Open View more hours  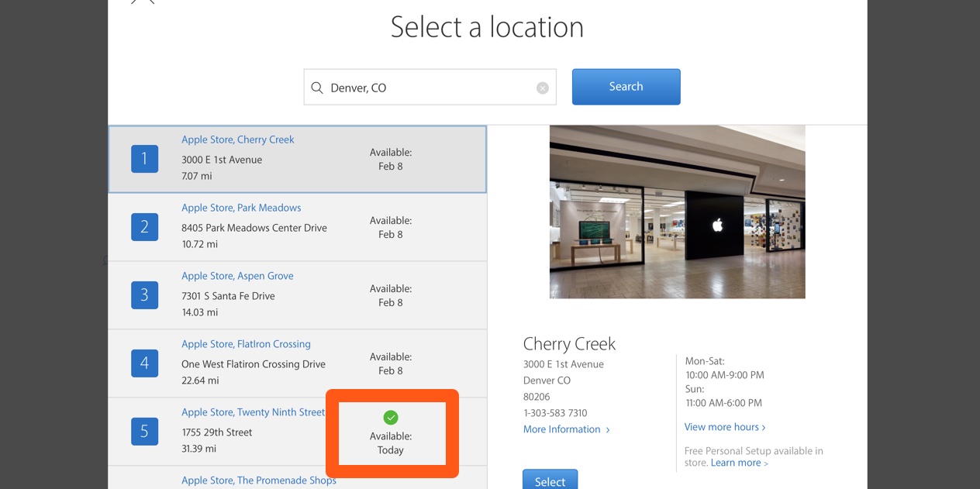721,426
